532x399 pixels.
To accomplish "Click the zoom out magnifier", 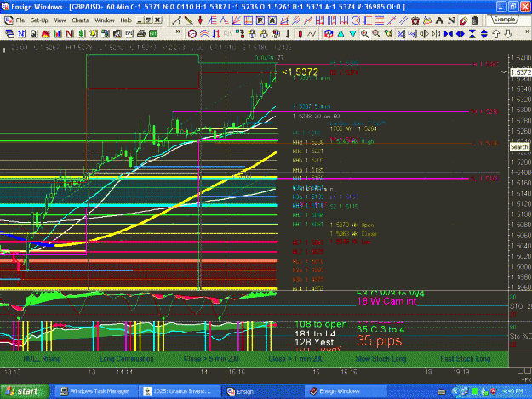I will [x=376, y=34].
